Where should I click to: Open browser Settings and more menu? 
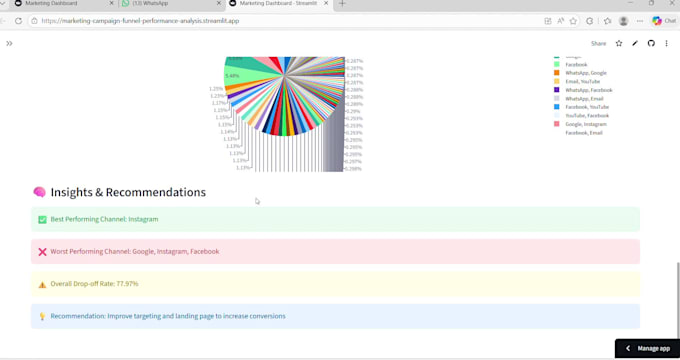click(640, 21)
